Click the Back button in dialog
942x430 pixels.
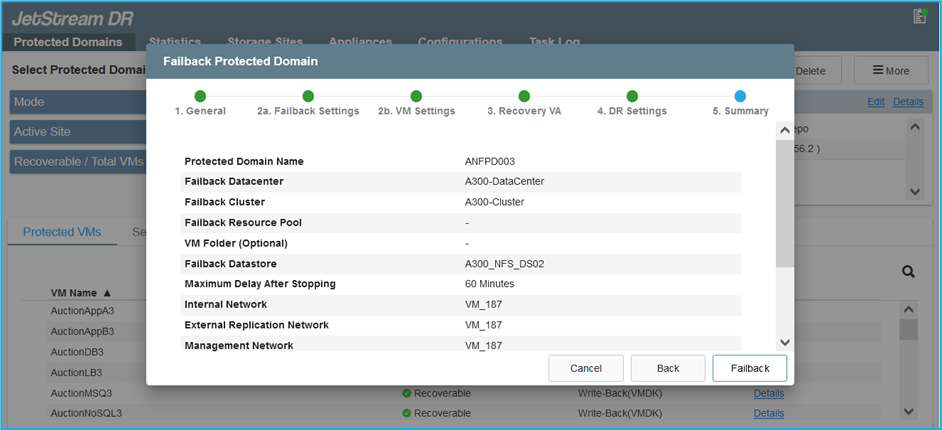(667, 368)
